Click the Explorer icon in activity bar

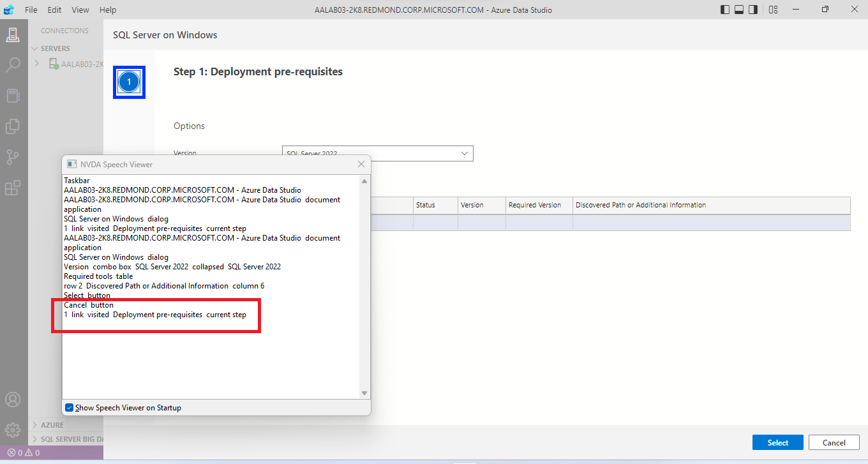pyautogui.click(x=13, y=126)
